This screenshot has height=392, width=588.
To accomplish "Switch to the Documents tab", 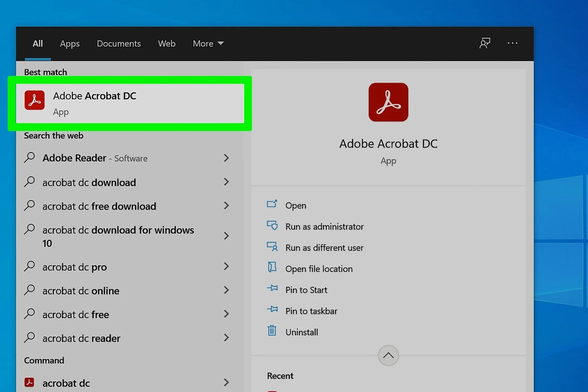I will 119,43.
